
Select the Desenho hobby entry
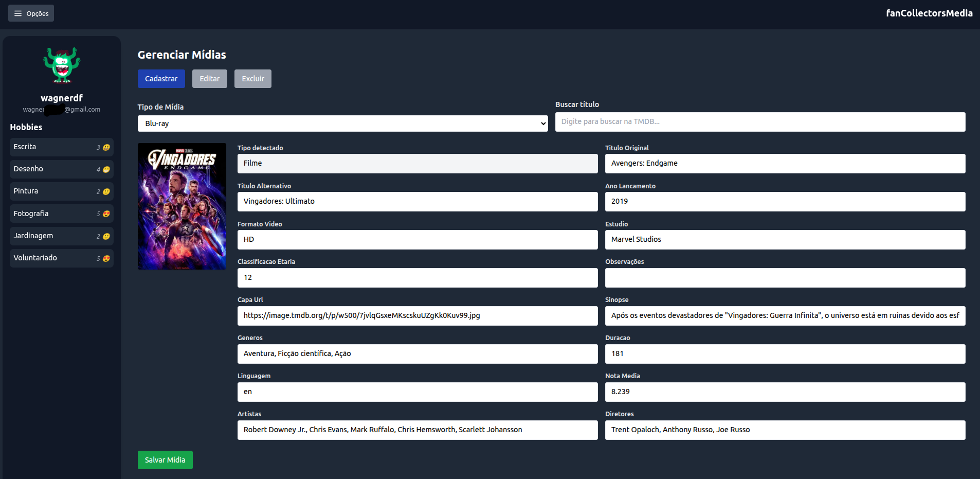pyautogui.click(x=62, y=169)
